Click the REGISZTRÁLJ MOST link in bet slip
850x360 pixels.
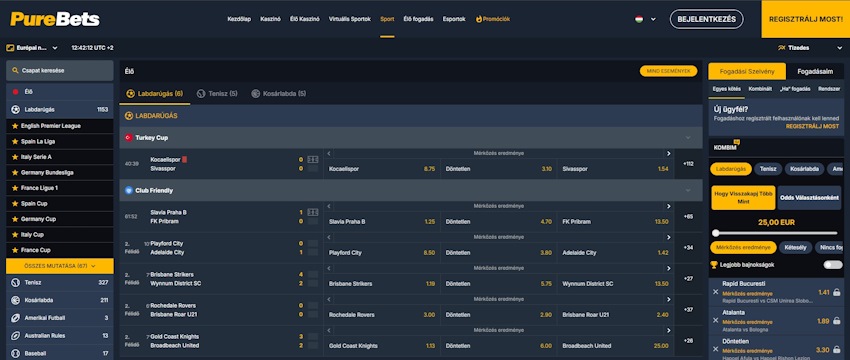pyautogui.click(x=812, y=126)
